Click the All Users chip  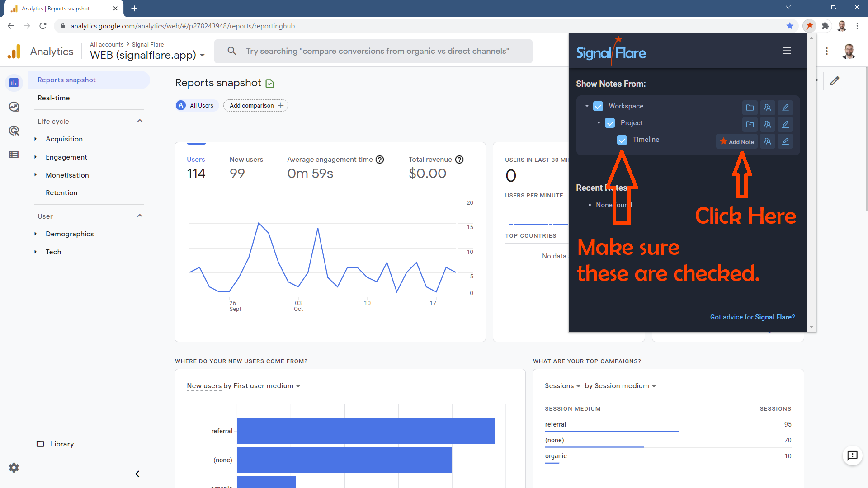[x=197, y=105]
